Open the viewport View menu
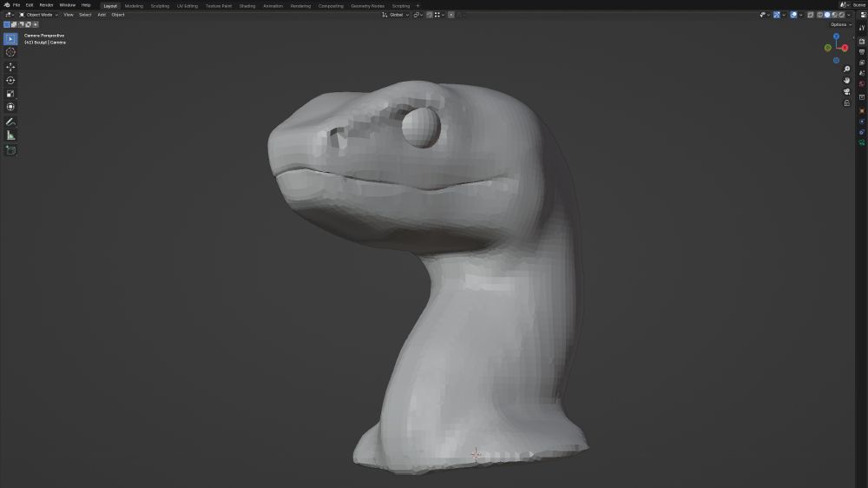This screenshot has height=488, width=868. pos(68,15)
